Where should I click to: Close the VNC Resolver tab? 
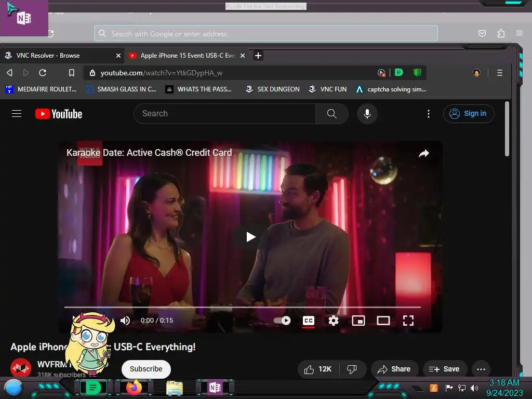pyautogui.click(x=118, y=55)
